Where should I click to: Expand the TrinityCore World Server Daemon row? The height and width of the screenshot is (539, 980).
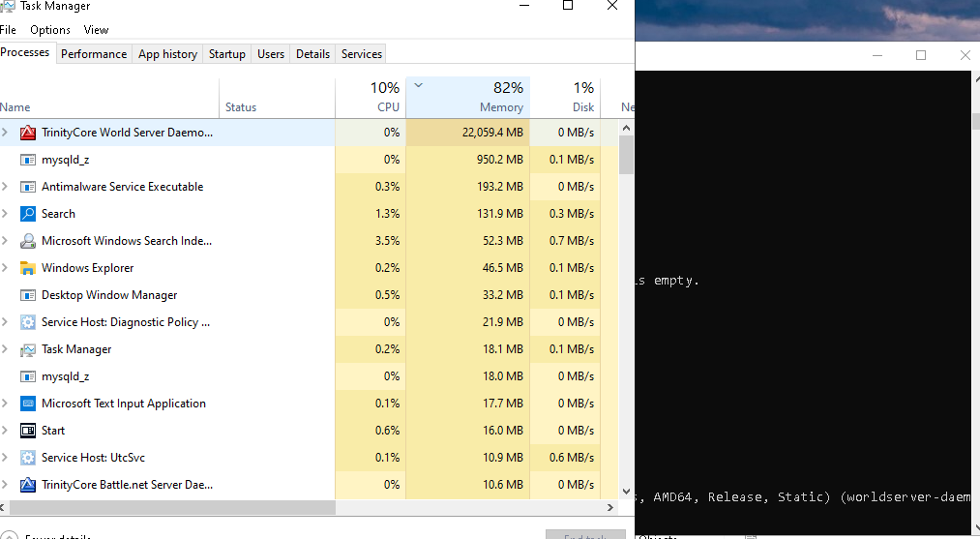(x=5, y=133)
